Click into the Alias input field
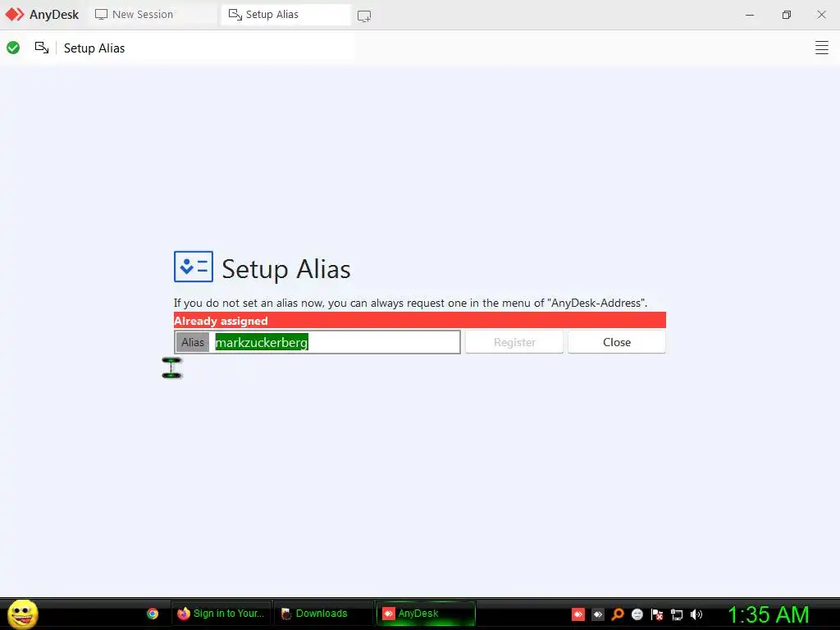This screenshot has width=840, height=630. (x=336, y=342)
